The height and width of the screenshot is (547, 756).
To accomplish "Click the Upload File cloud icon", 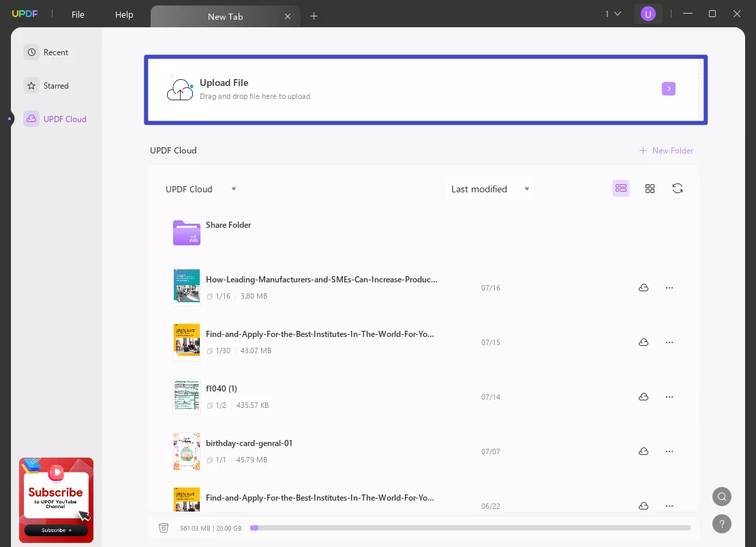I will click(x=180, y=89).
